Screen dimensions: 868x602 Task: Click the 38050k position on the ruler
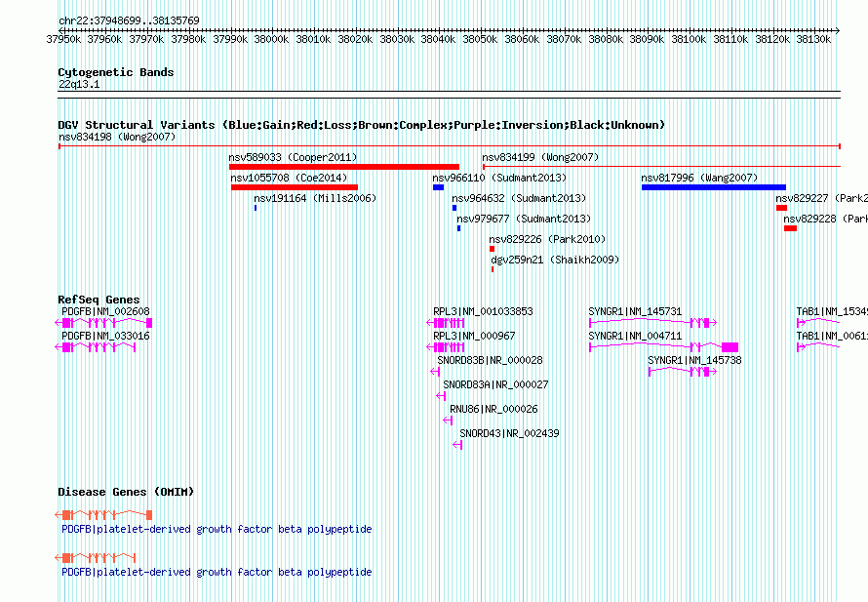coord(480,39)
